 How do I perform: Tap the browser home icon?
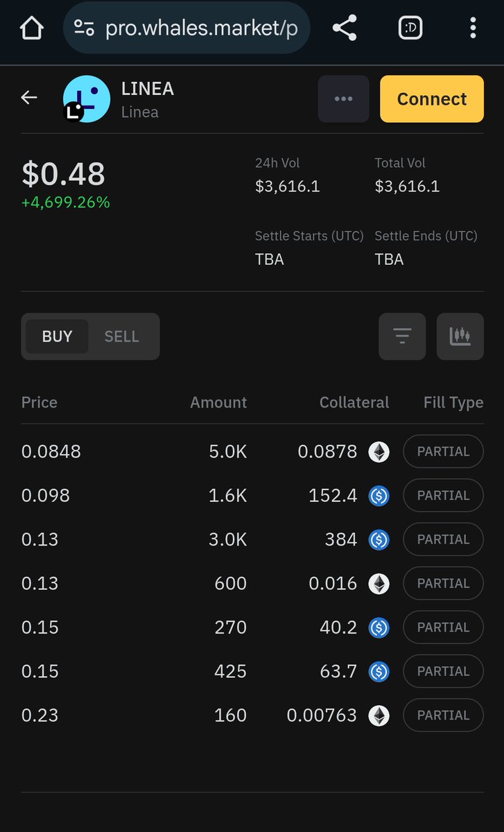[x=31, y=28]
